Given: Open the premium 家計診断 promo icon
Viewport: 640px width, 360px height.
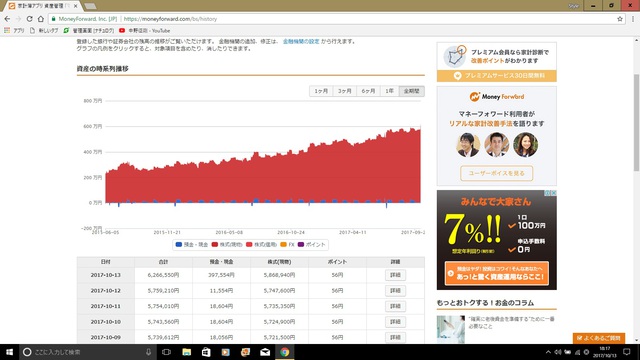Looking at the screenshot, I should (455, 56).
